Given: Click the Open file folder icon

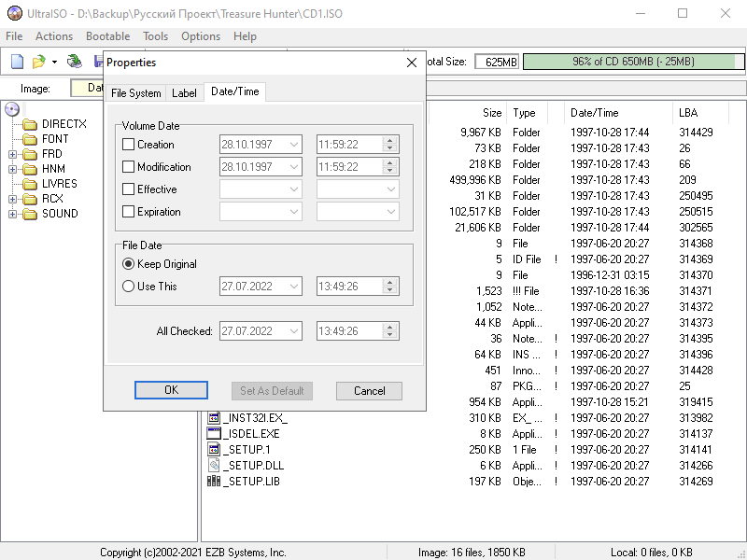Looking at the screenshot, I should (38, 62).
